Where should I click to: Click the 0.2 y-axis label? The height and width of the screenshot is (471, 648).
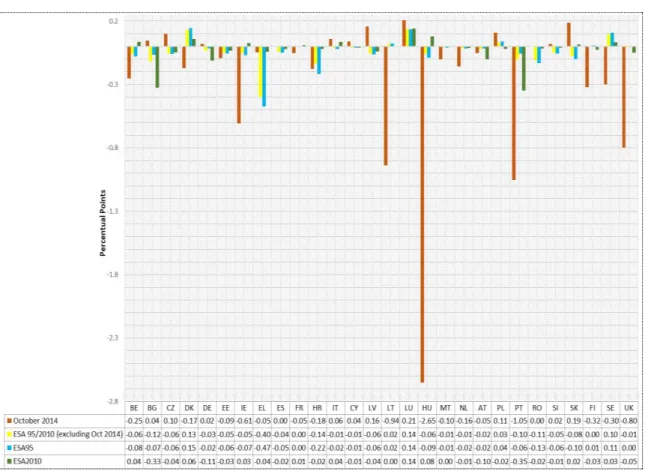[x=114, y=21]
